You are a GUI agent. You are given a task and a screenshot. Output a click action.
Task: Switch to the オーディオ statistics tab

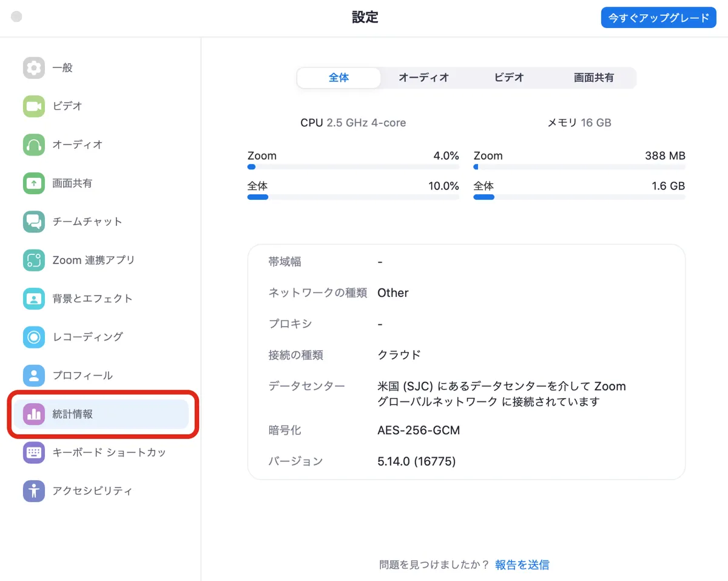point(423,78)
